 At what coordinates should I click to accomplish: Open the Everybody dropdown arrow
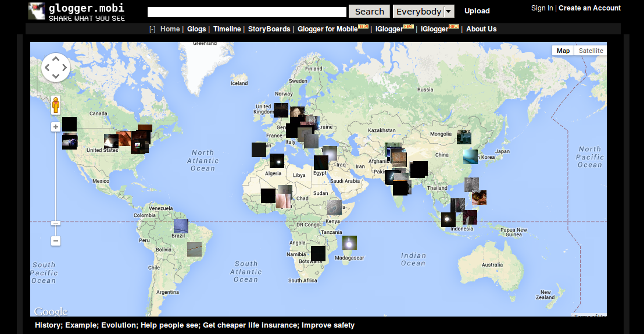click(x=449, y=12)
